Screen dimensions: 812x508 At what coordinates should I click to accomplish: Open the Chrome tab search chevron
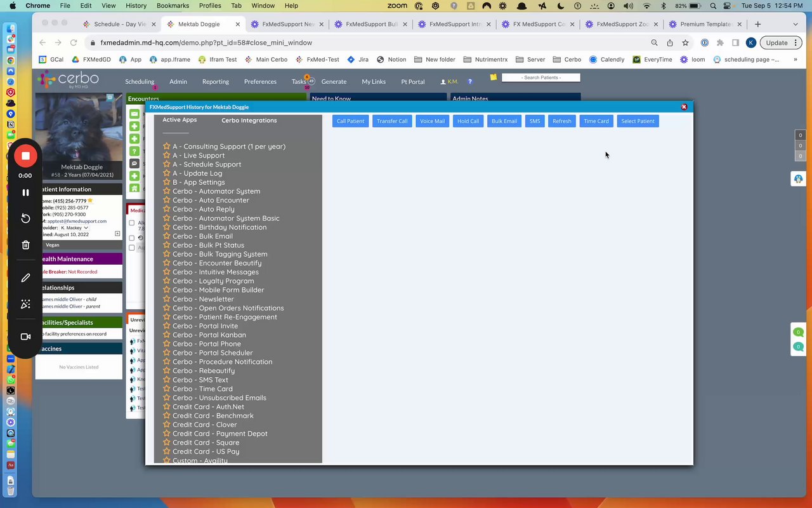coord(796,24)
